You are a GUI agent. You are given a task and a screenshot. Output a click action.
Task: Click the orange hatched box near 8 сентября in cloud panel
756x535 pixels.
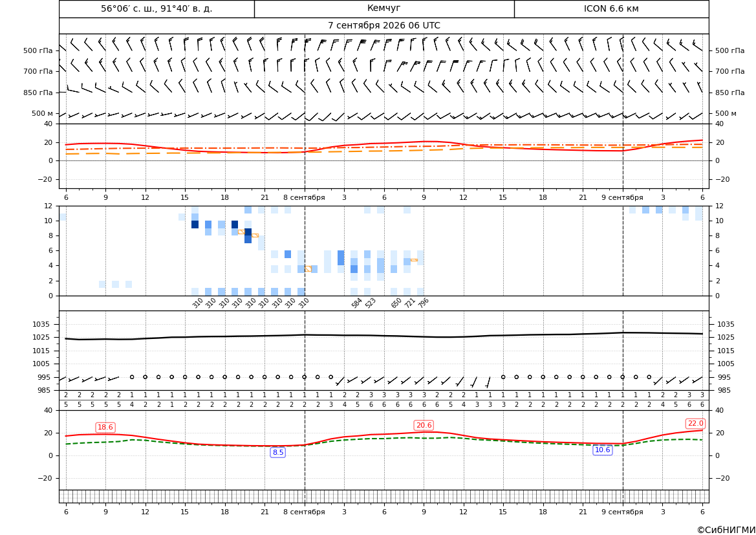point(308,268)
